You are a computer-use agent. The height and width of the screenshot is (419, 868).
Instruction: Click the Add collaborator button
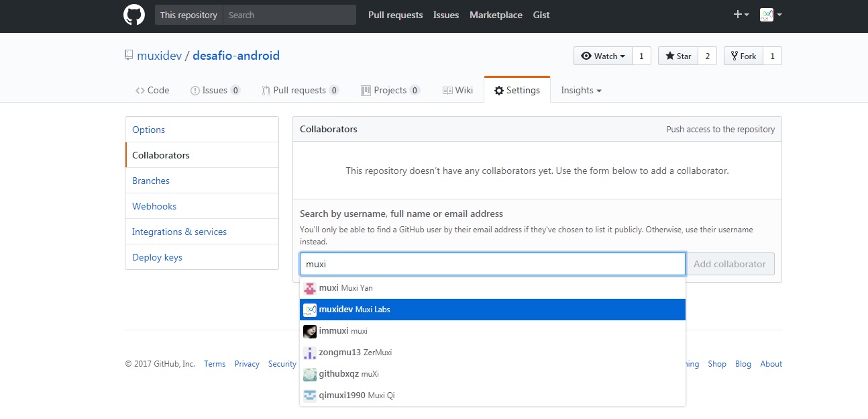click(x=730, y=264)
